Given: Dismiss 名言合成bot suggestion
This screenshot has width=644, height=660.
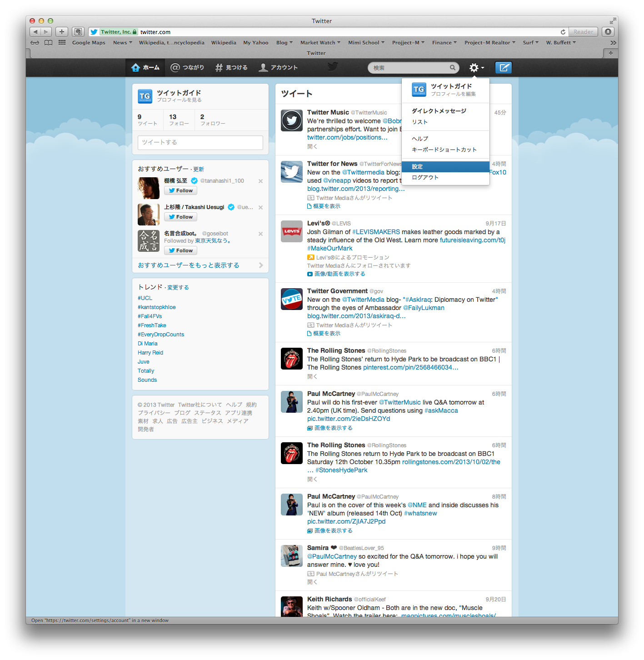Looking at the screenshot, I should click(x=260, y=234).
